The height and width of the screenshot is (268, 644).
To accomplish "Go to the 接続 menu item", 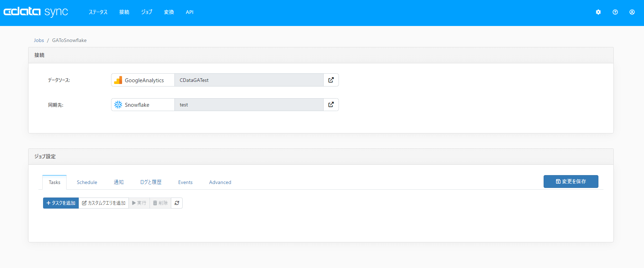I will pos(124,12).
